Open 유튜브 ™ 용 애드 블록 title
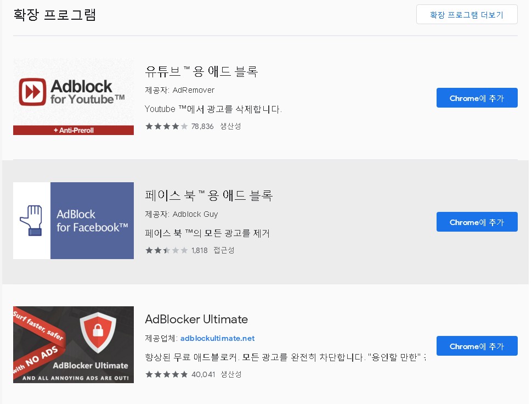The width and height of the screenshot is (532, 404). click(x=201, y=71)
